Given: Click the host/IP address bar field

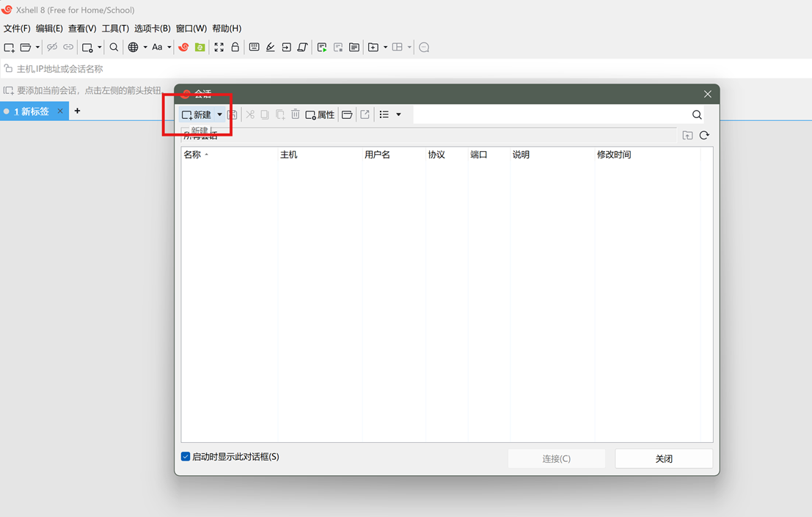Looking at the screenshot, I should 406,69.
